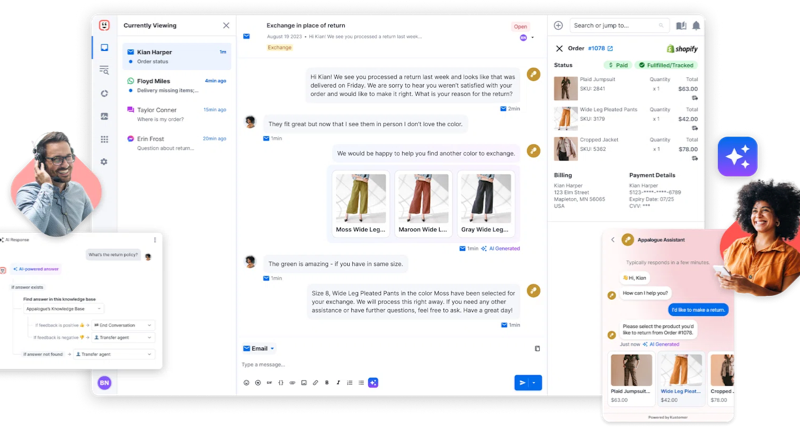This screenshot has width=800, height=430.
Task: Click the Type a message field
Action: (391, 364)
